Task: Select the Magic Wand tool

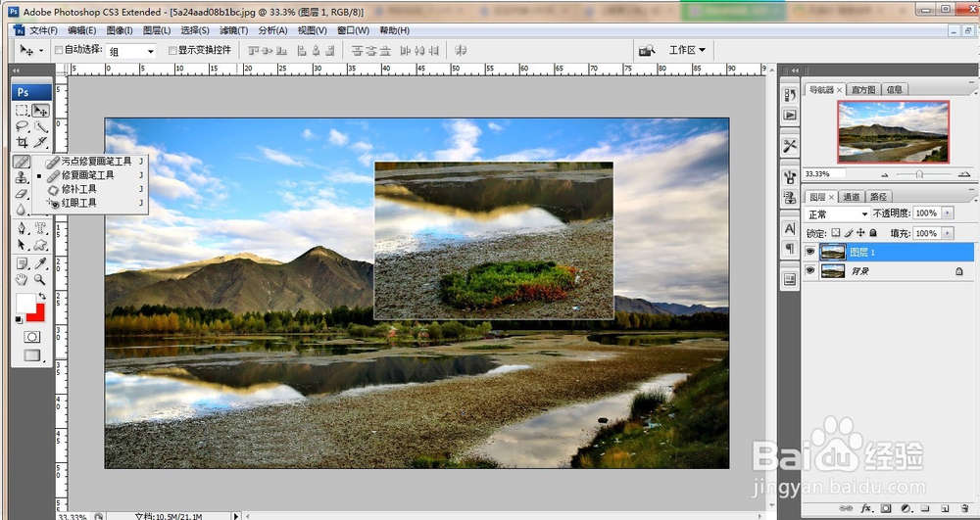Action: coord(40,126)
